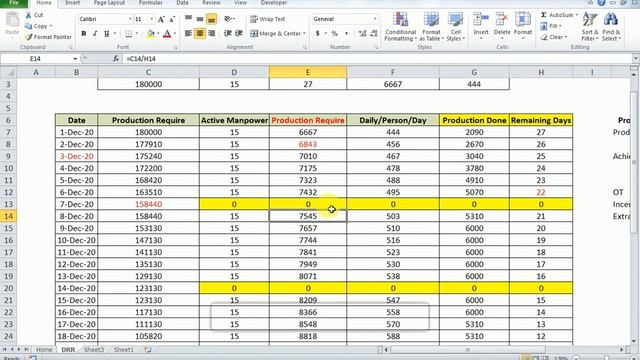Screen dimensions: 640x360
Task: Open Sort & Filter
Action: coord(590,27)
